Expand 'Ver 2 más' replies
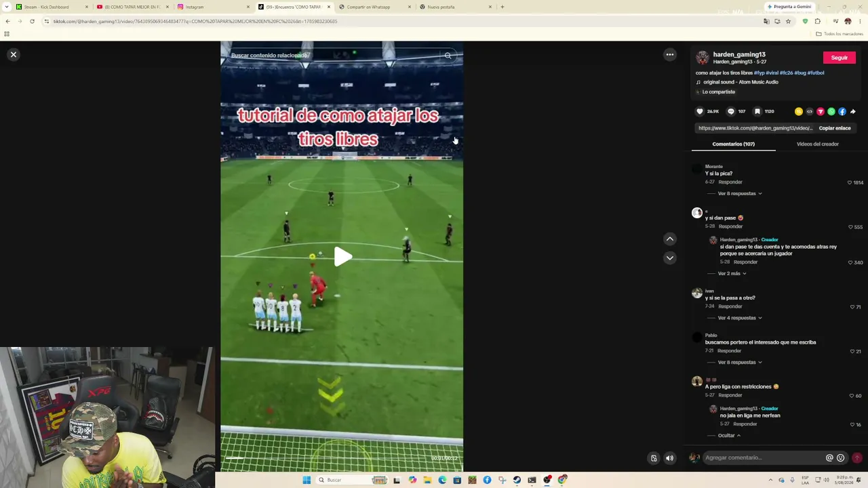Image resolution: width=868 pixels, height=488 pixels. (x=732, y=273)
